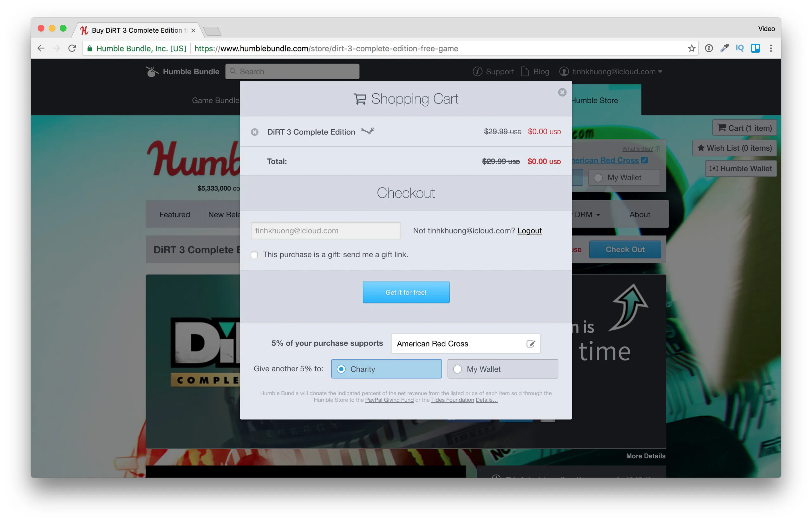Open the 1Password extension icon
Viewport: 812px width, 522px height.
pyautogui.click(x=708, y=49)
